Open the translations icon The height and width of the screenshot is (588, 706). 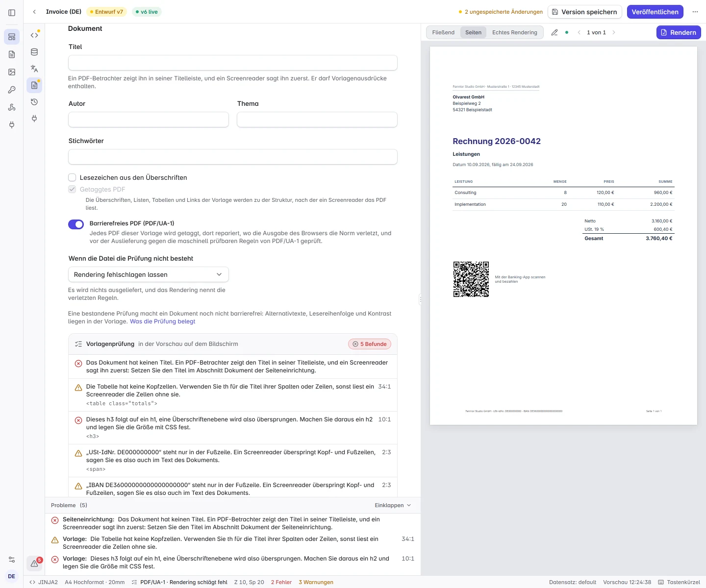tap(34, 69)
